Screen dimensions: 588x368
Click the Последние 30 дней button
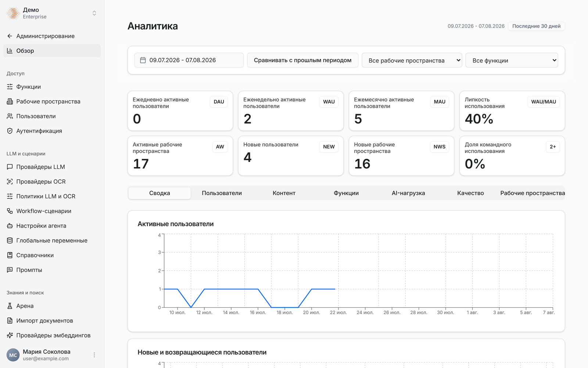(537, 26)
